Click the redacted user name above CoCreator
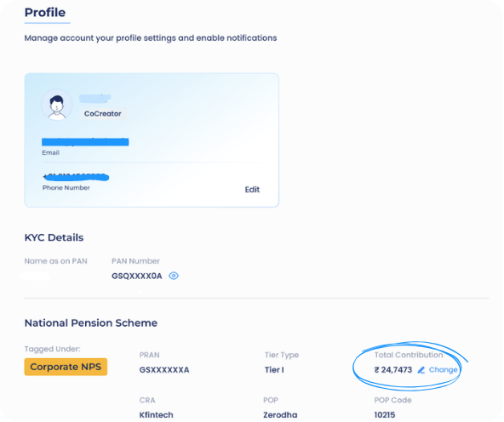 94,99
